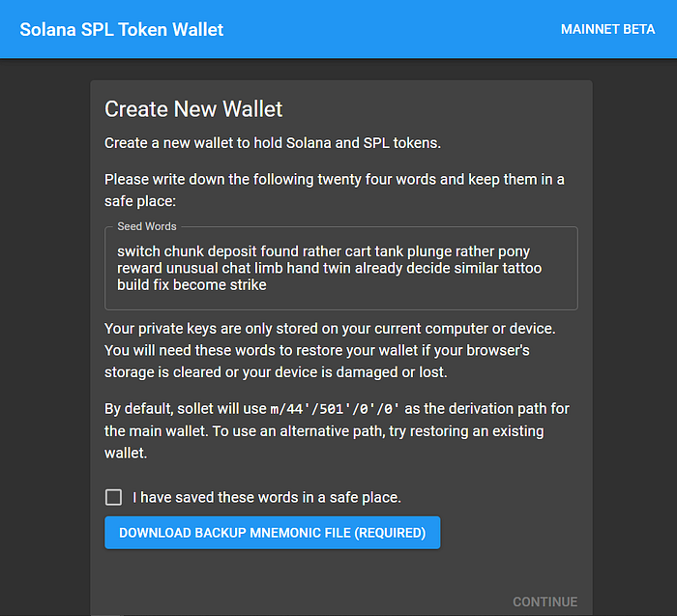Click 'Create a new wallet to hold Solana' text
This screenshot has height=616, width=677.
pyautogui.click(x=273, y=143)
